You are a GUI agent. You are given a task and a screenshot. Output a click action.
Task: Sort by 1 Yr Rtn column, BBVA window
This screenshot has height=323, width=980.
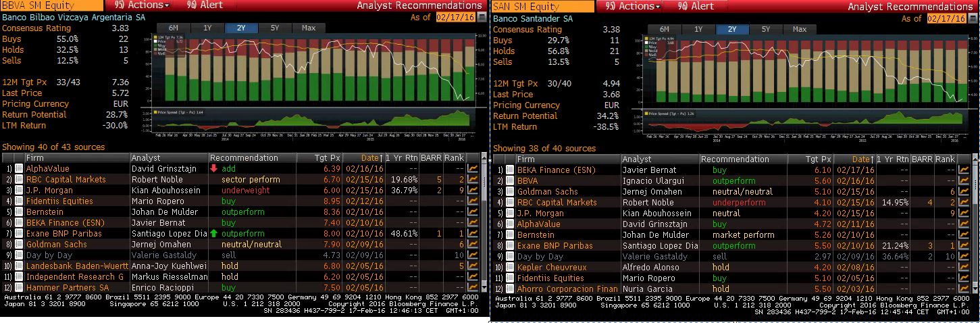[x=401, y=158]
